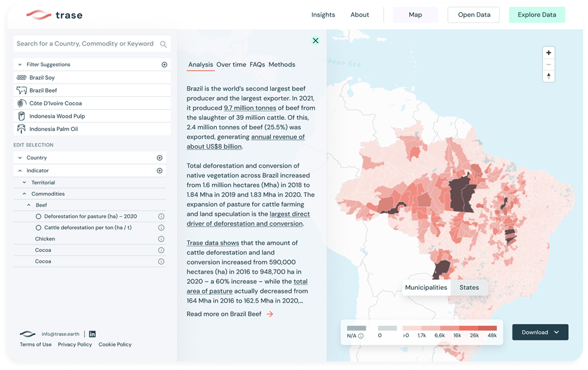Image resolution: width=588 pixels, height=370 pixels.
Task: Expand the Territorial group
Action: click(x=25, y=183)
